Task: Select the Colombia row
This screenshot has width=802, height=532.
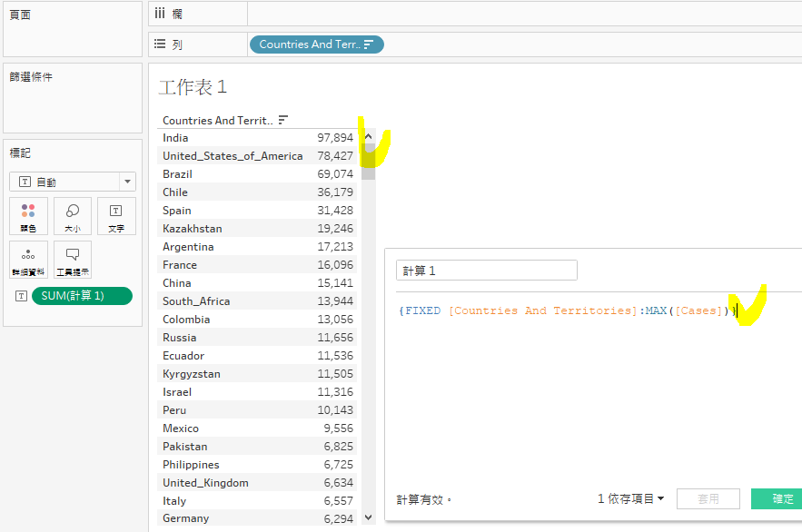Action: pyautogui.click(x=257, y=320)
